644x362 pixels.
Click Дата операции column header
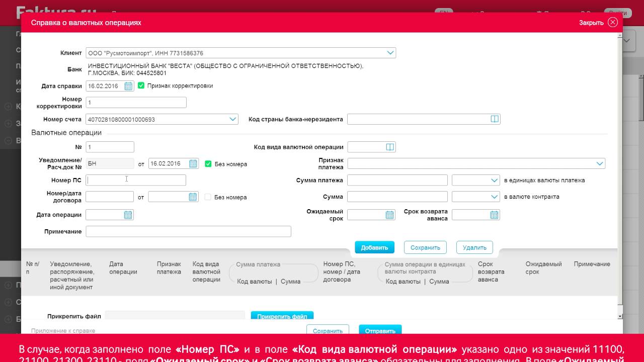(123, 268)
